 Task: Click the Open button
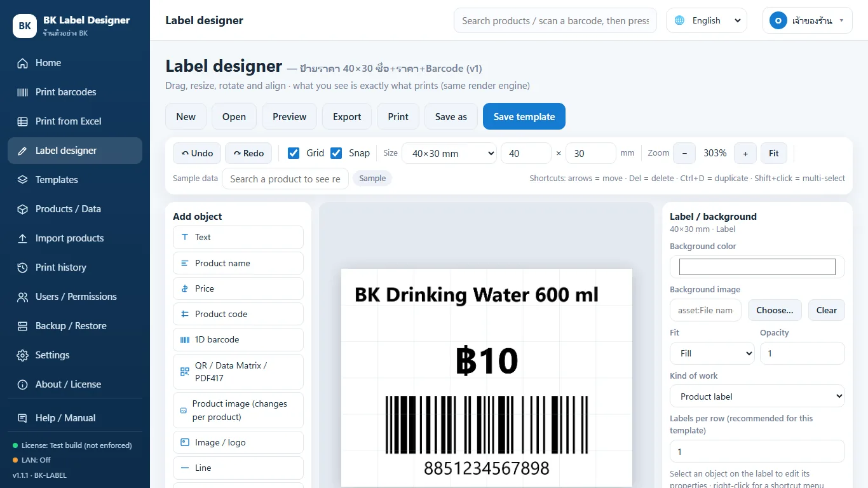234,116
